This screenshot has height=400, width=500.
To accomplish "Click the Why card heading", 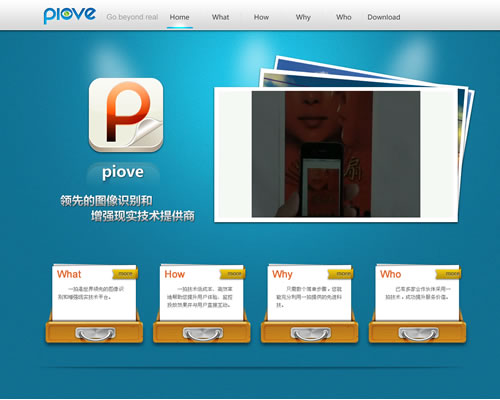I will 282,274.
